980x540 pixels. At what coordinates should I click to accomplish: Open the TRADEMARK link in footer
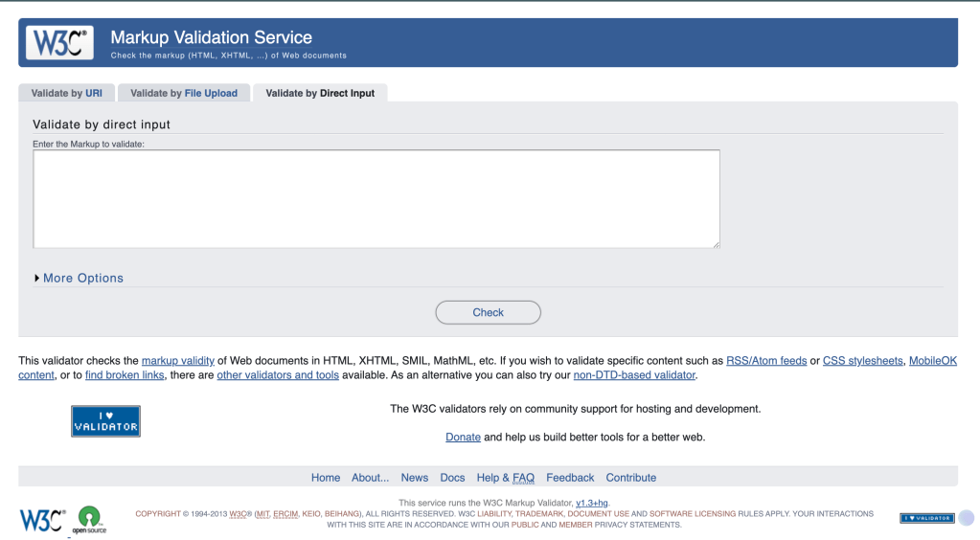538,514
